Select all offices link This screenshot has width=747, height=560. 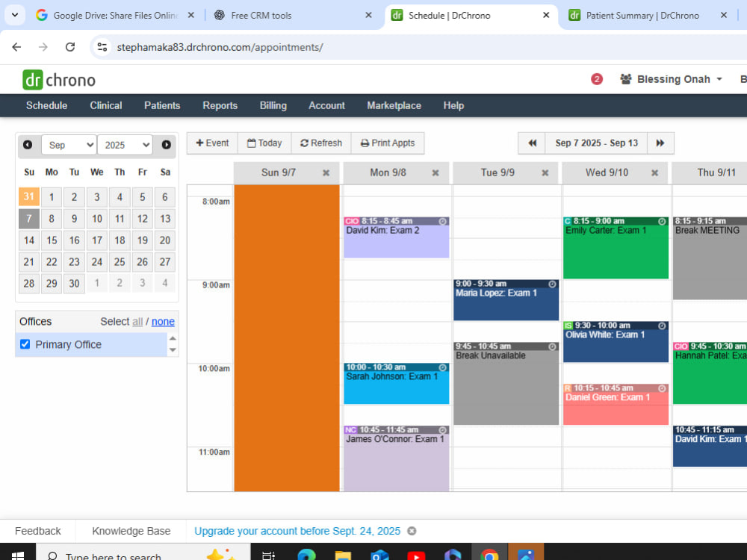point(137,321)
